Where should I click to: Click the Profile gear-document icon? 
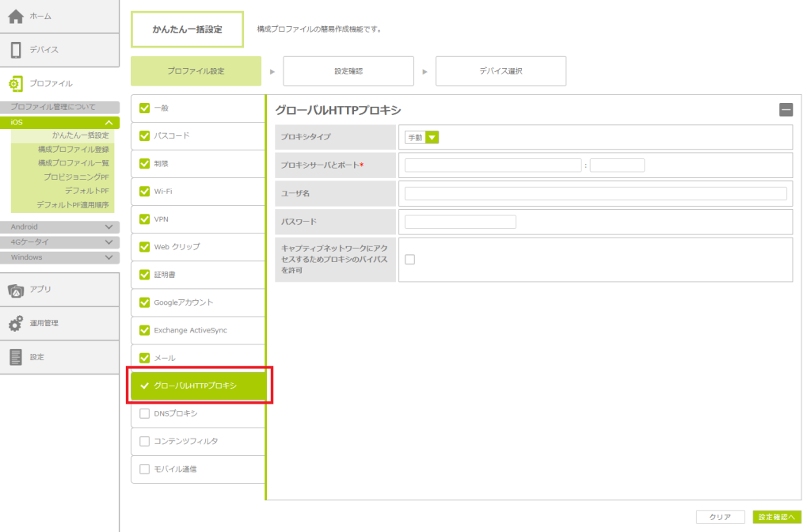click(x=16, y=83)
